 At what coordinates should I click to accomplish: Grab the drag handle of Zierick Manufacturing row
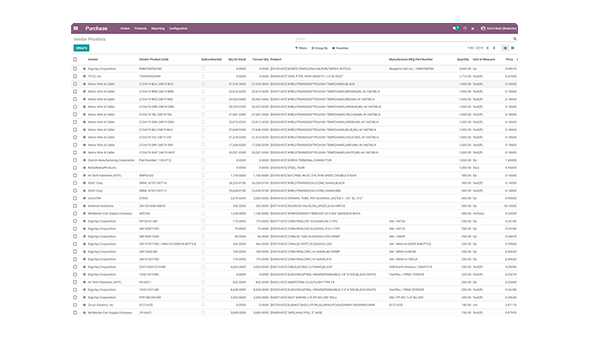point(84,160)
